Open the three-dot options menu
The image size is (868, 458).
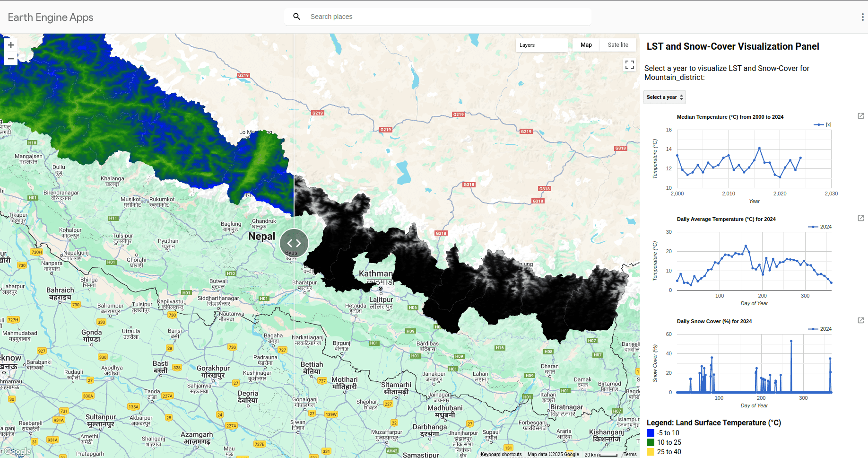(x=862, y=17)
